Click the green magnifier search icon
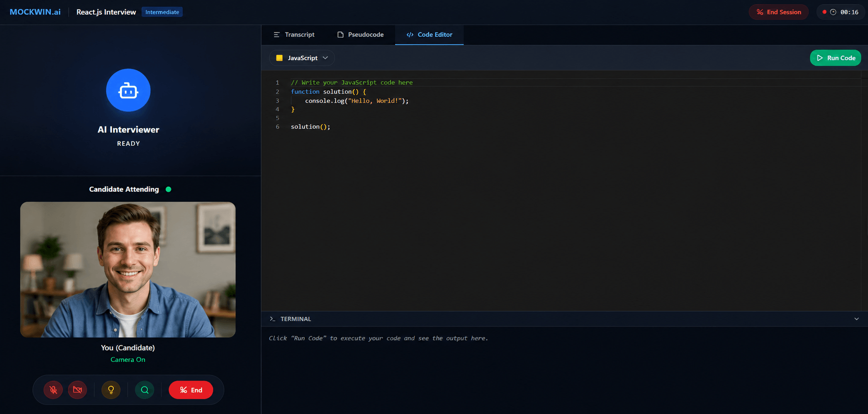 click(145, 390)
